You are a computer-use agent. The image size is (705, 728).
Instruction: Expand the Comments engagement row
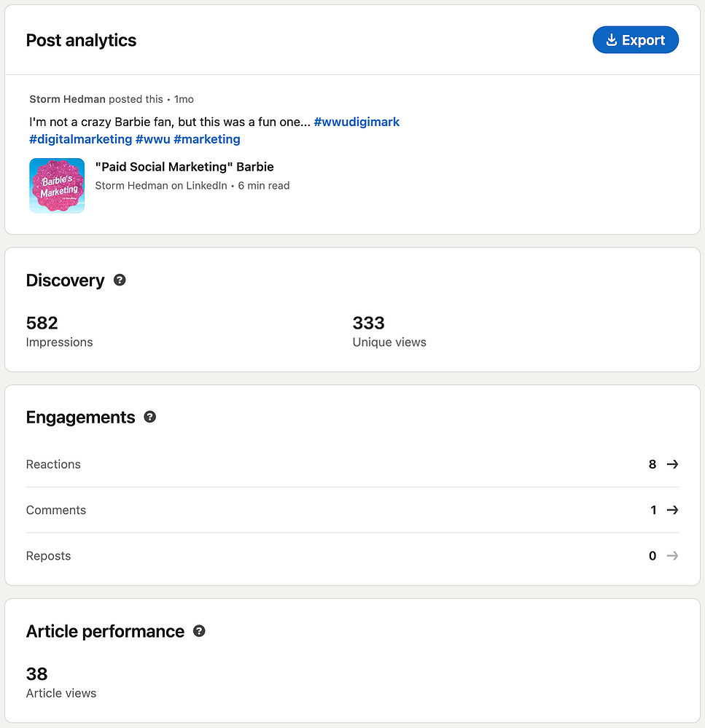click(353, 510)
